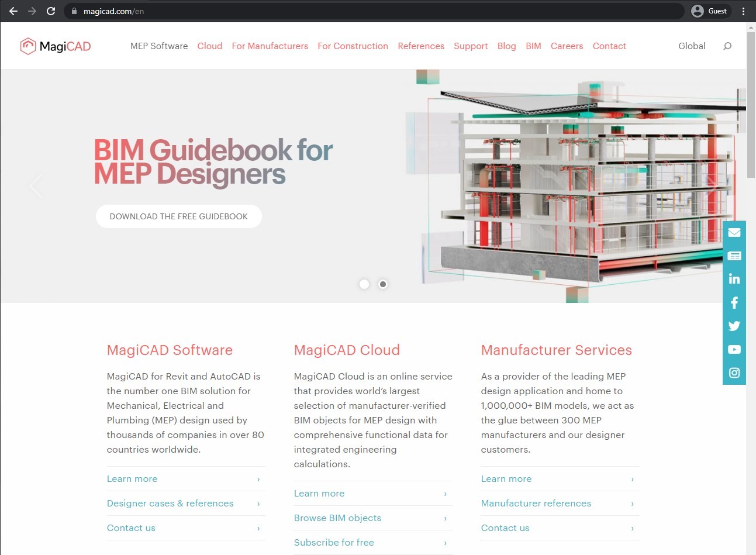The image size is (756, 555).
Task: Click Learn more under MagiCAD Software
Action: 132,479
